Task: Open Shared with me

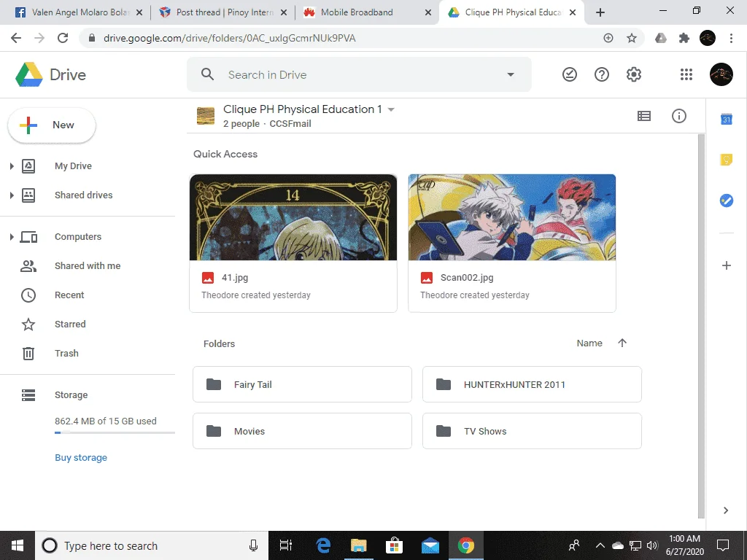Action: coord(88,265)
